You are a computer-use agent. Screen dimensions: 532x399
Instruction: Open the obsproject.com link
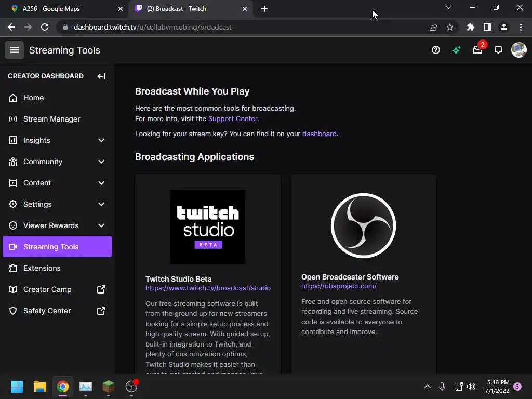[x=339, y=286]
